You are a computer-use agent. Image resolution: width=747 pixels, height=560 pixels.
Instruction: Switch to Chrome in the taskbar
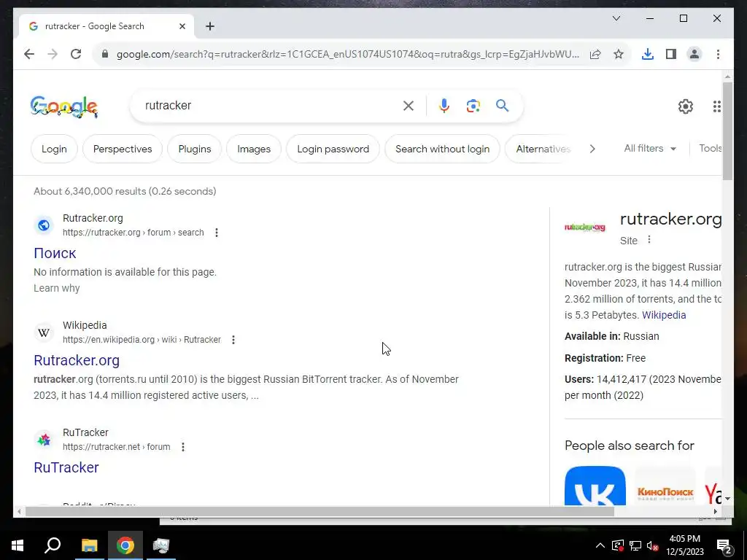pyautogui.click(x=125, y=545)
